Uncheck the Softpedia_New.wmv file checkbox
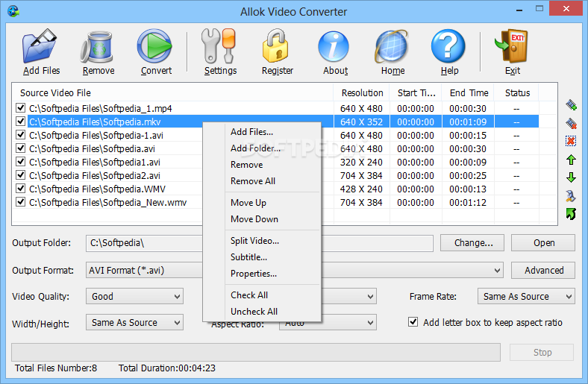 20,202
